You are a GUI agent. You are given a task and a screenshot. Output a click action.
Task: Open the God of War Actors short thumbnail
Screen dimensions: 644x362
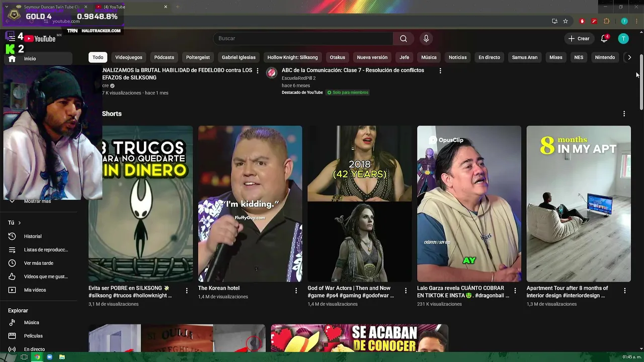tap(360, 204)
